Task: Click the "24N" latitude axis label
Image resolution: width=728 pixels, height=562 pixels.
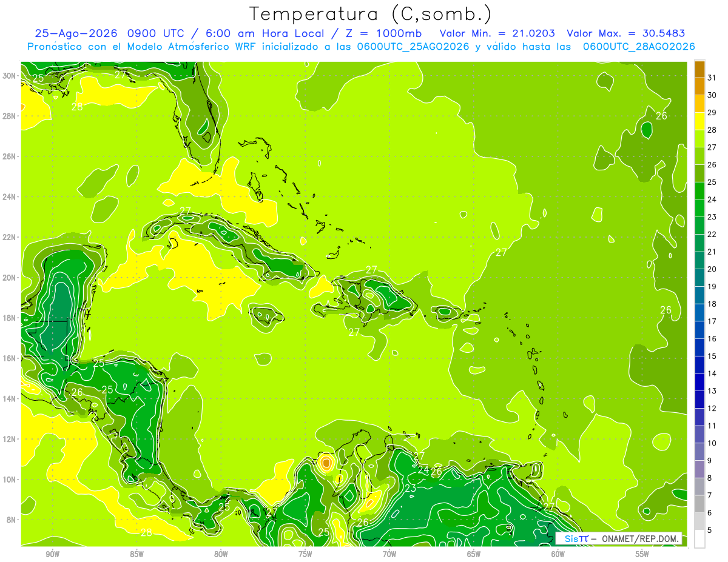Action: coord(9,197)
